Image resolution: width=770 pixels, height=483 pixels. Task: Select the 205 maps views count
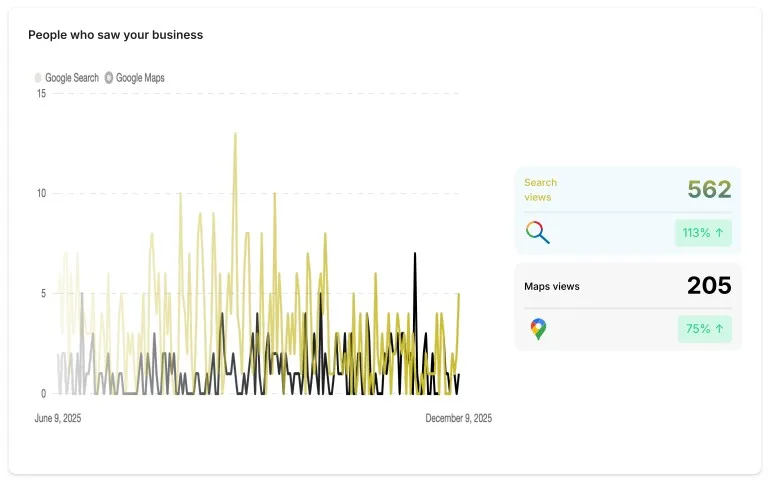pyautogui.click(x=709, y=286)
